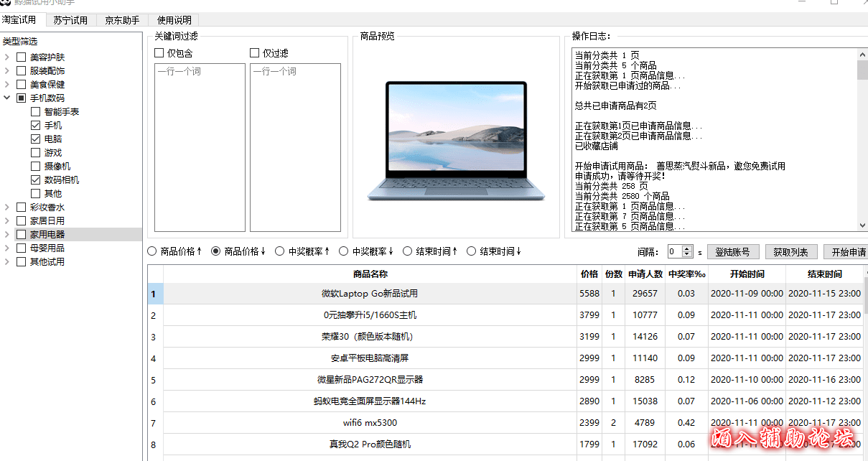The image size is (868, 461).
Task: Check the 家居日用 checkbox
Action: [x=21, y=220]
